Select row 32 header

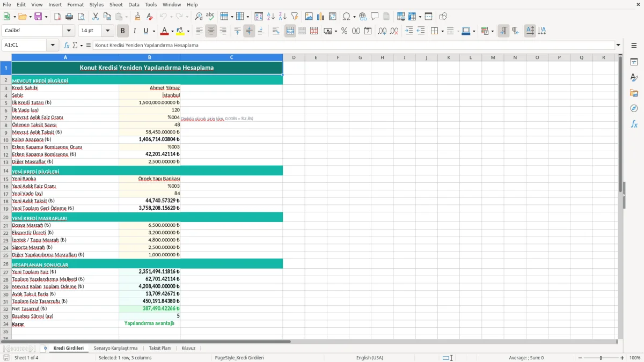point(6,309)
